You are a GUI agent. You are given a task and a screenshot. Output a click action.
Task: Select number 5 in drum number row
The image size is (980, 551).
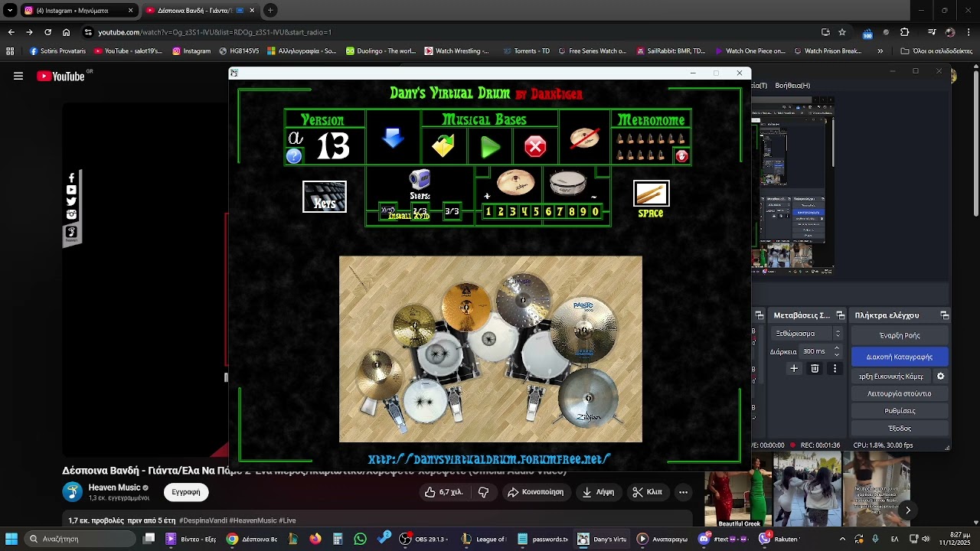coord(536,212)
